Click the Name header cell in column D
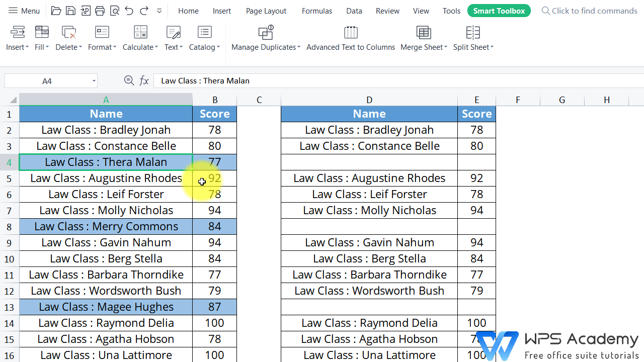The image size is (644, 362). click(x=369, y=114)
